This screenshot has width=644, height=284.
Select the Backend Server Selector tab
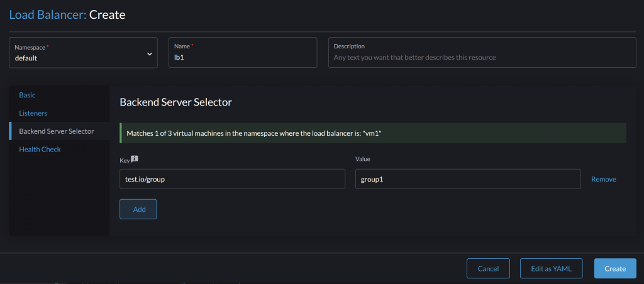tap(57, 131)
